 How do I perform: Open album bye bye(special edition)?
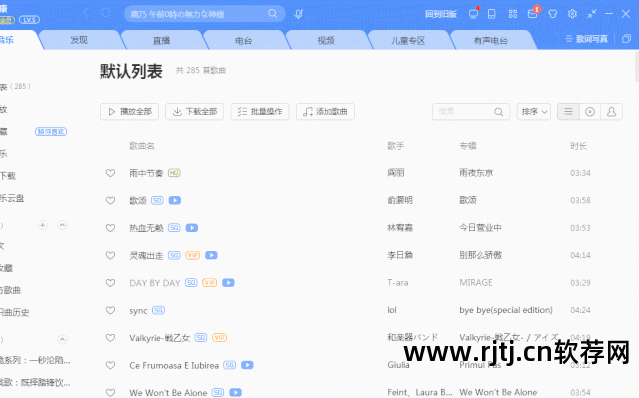click(x=506, y=310)
